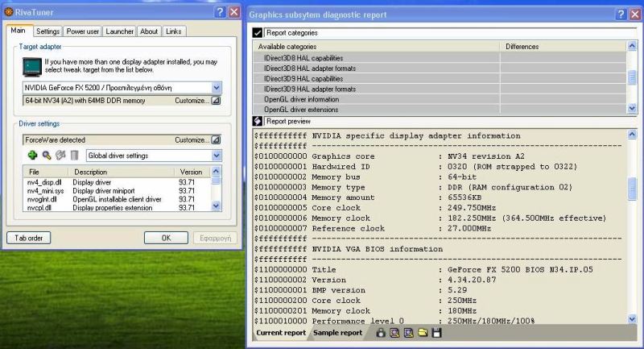Select the Main tab

(x=18, y=31)
